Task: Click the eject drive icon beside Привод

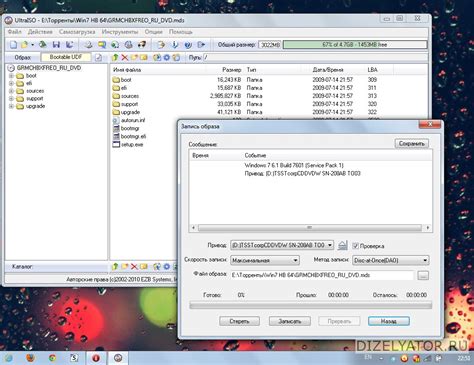Action: pyautogui.click(x=343, y=246)
